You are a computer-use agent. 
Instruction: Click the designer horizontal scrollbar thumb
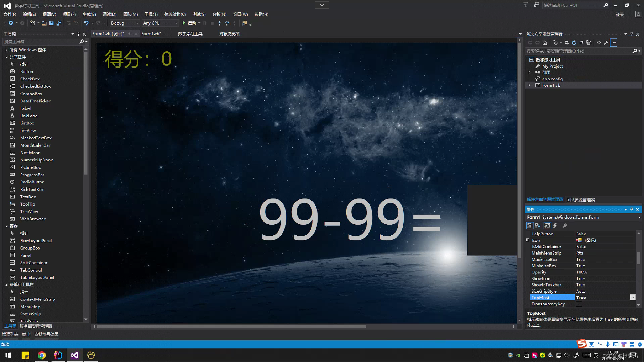pyautogui.click(x=231, y=326)
